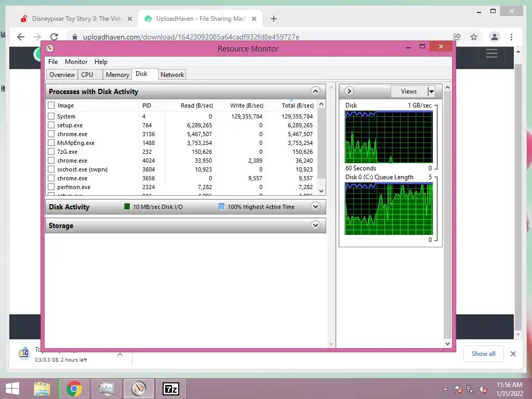The width and height of the screenshot is (532, 399).
Task: Click Show all downloads
Action: point(484,354)
